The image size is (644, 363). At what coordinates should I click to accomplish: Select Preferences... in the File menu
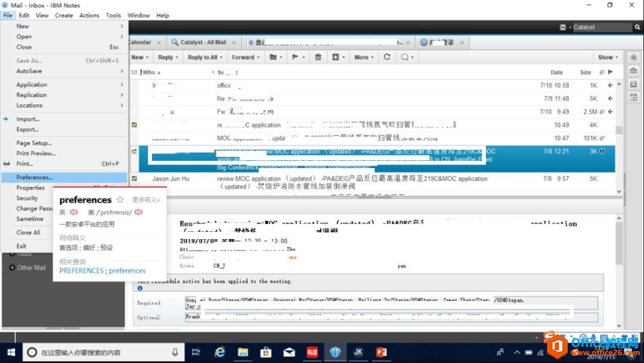(x=35, y=177)
